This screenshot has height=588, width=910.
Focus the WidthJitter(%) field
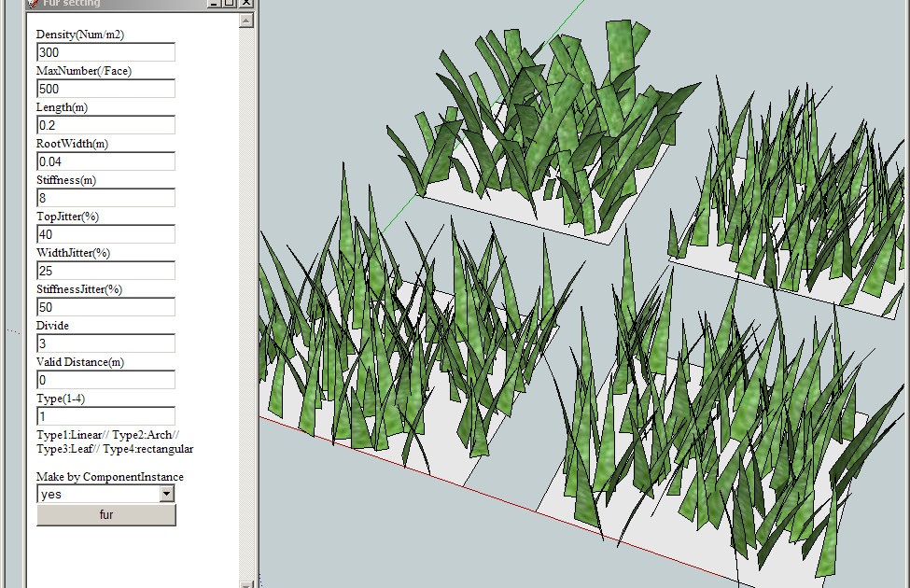(x=105, y=271)
